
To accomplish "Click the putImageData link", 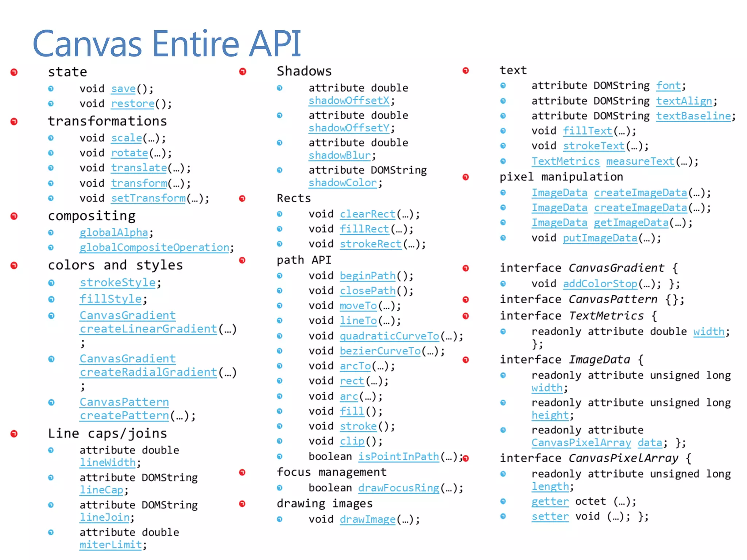I will (x=600, y=238).
